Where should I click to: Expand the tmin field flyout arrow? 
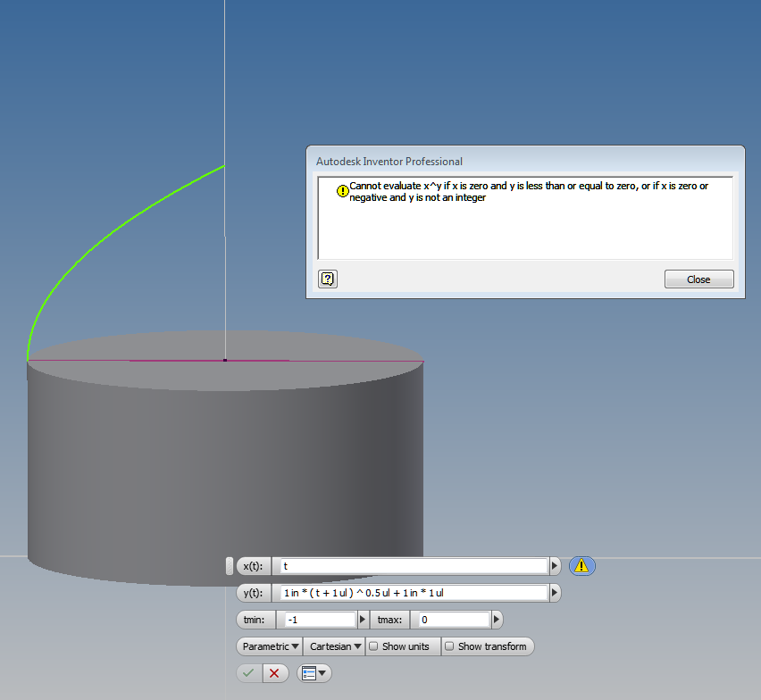363,620
